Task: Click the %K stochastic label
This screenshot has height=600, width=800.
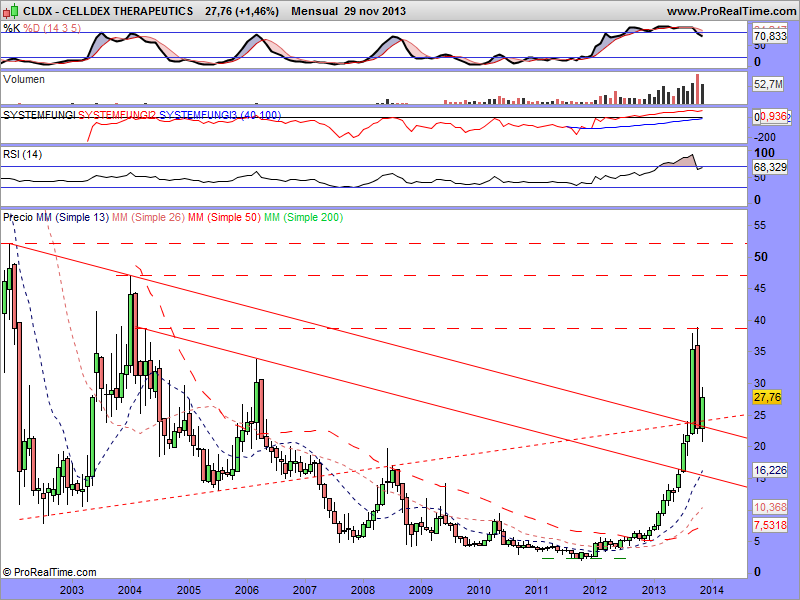Action: 12,28
